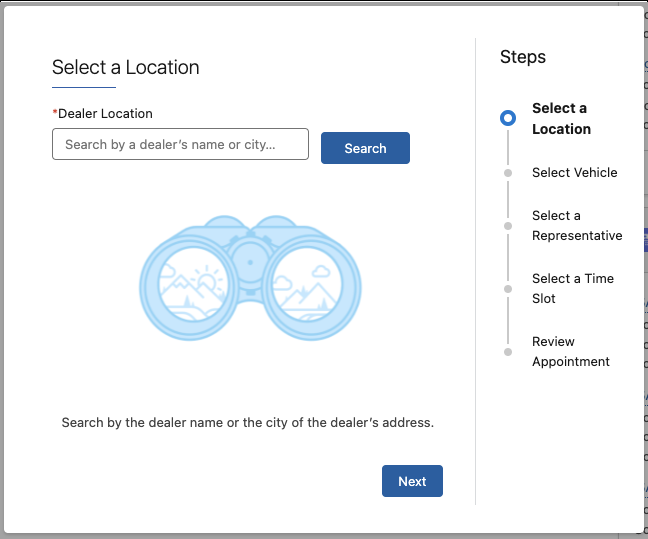
Task: Click the Dealer Location search field
Action: pos(180,144)
